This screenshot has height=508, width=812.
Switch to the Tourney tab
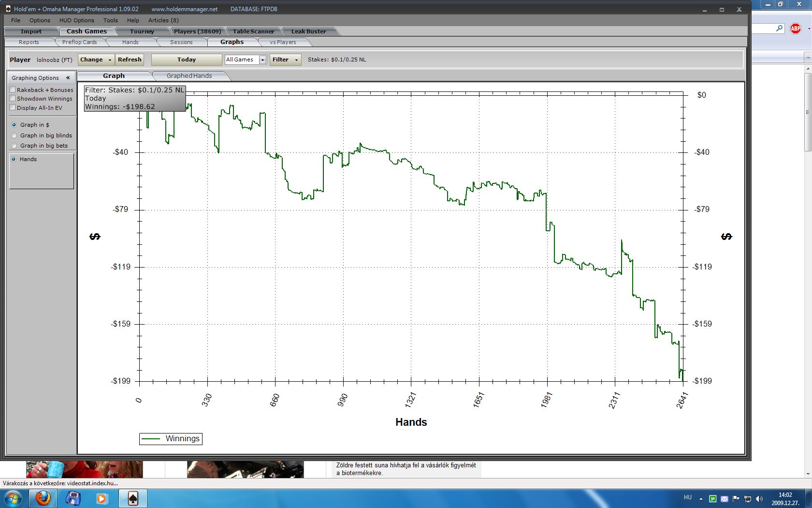[x=142, y=31]
